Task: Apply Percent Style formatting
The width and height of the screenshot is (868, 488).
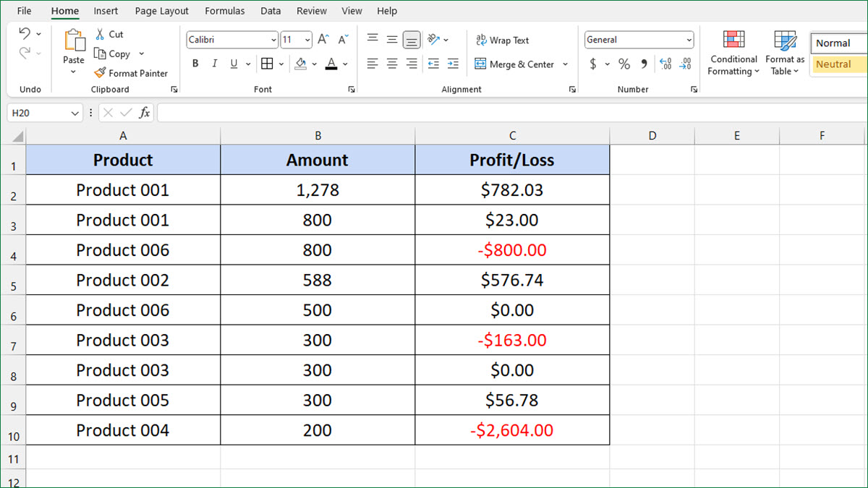Action: tap(624, 64)
